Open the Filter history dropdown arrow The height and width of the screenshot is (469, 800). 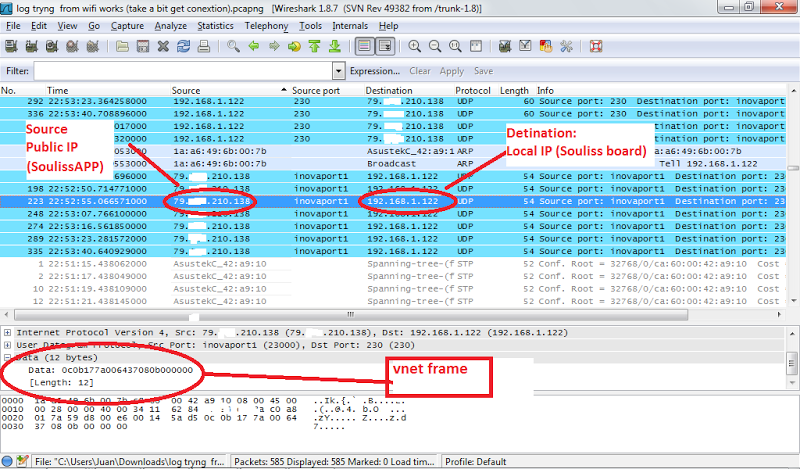pyautogui.click(x=339, y=71)
